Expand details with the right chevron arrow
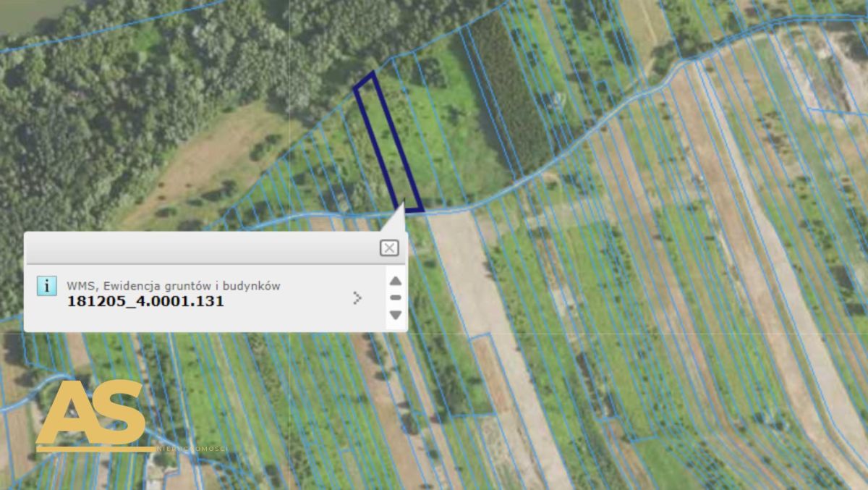Screen dimensions: 868x490 pyautogui.click(x=357, y=297)
